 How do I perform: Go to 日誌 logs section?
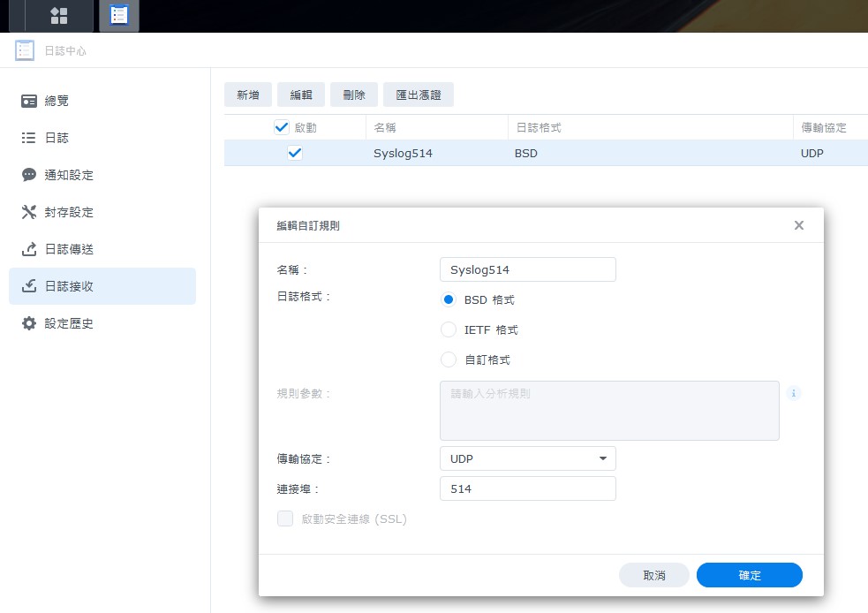pos(57,138)
